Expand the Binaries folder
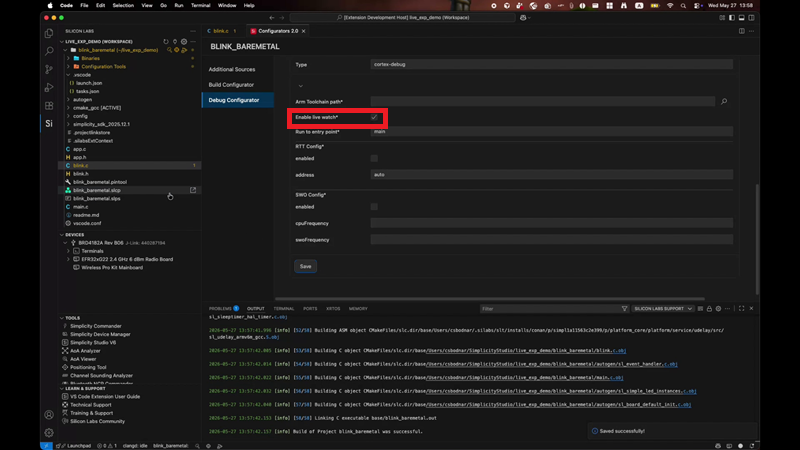The height and width of the screenshot is (450, 800). point(68,58)
